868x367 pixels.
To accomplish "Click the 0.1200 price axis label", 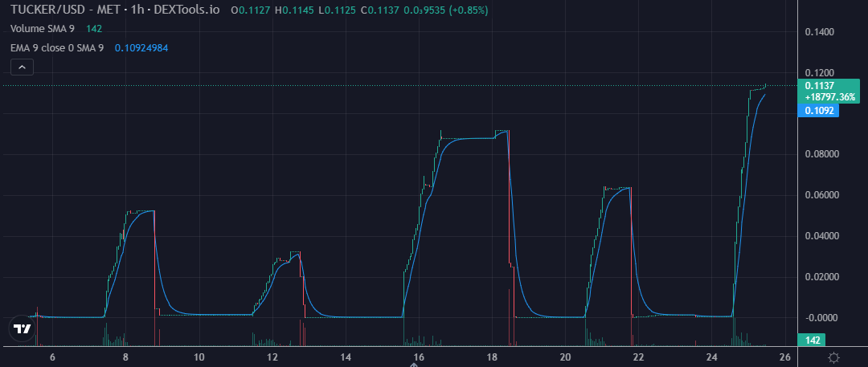I will tap(819, 73).
